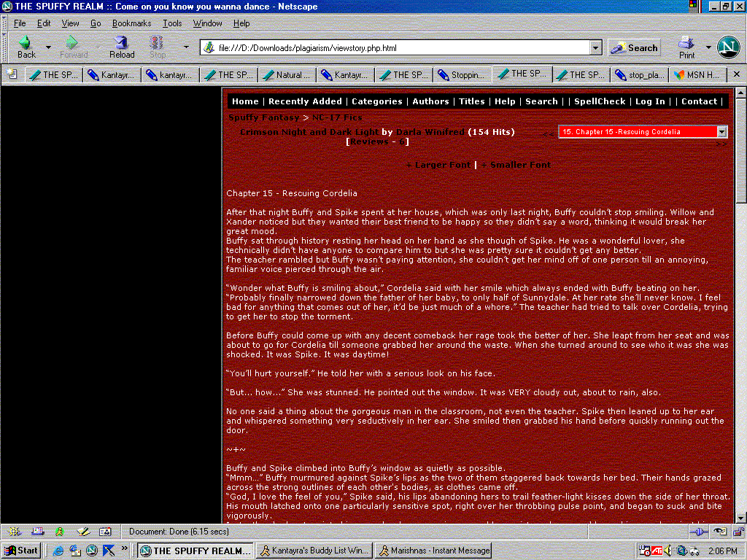The image size is (747, 560).
Task: Open Navigator from the component bar
Action: tap(15, 532)
